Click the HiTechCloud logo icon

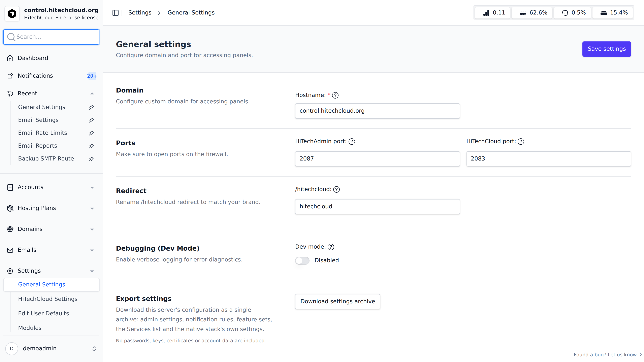(12, 13)
